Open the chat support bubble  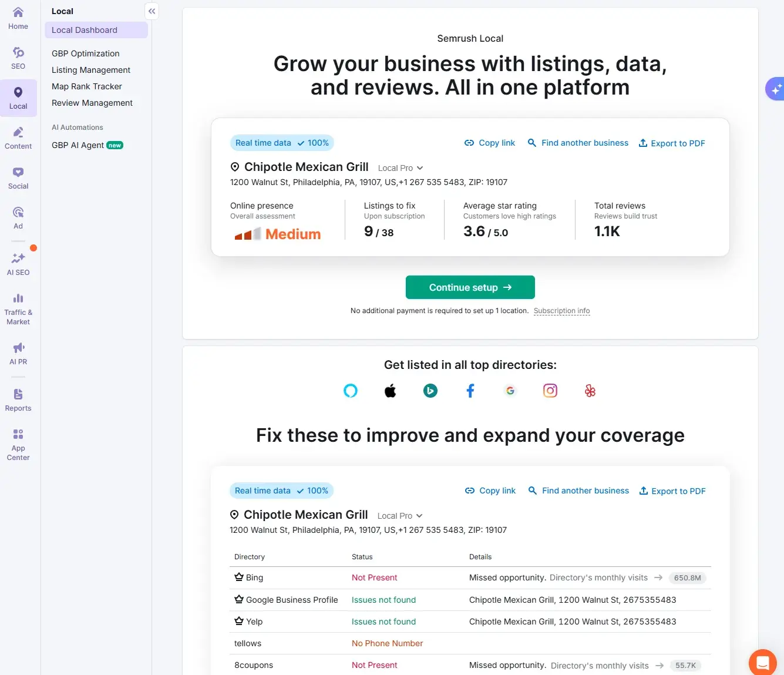(x=762, y=662)
